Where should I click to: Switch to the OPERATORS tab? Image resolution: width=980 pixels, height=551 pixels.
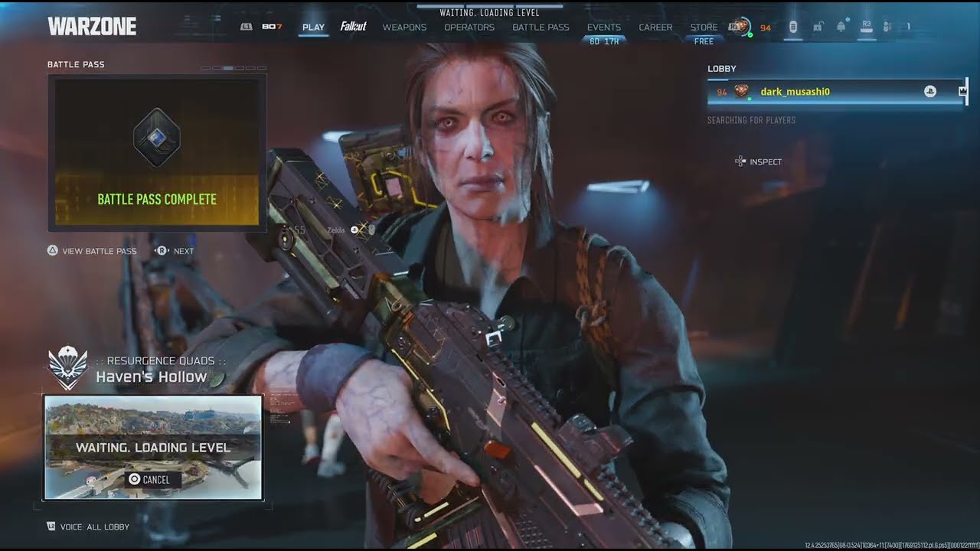click(x=469, y=27)
